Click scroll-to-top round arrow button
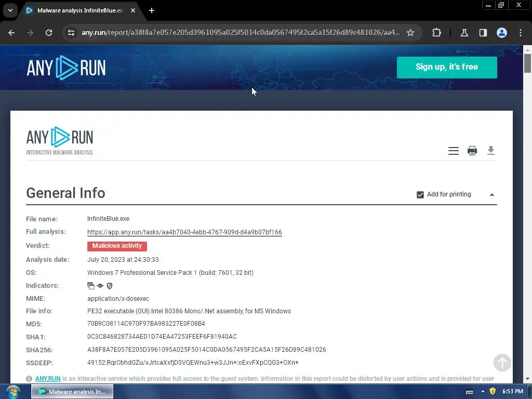Image resolution: width=532 pixels, height=399 pixels. pyautogui.click(x=502, y=363)
